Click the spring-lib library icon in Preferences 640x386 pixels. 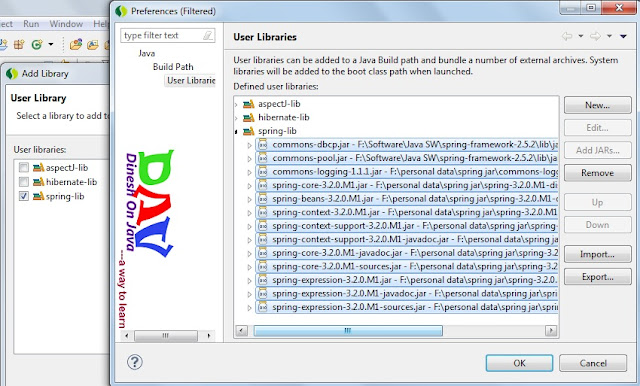pos(249,131)
